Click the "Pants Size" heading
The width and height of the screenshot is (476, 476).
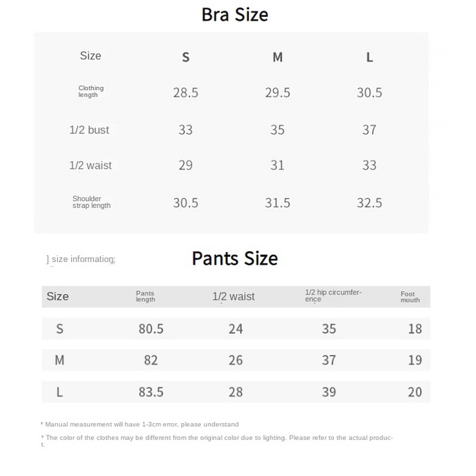click(235, 258)
